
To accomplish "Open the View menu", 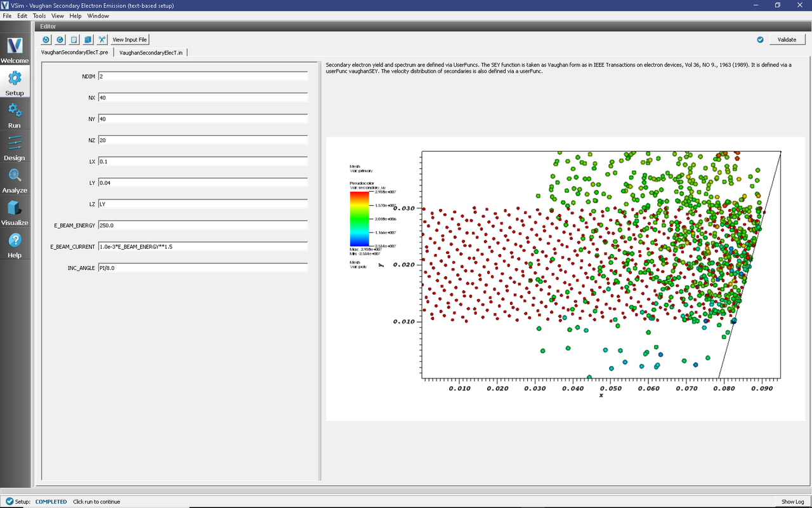I will [x=58, y=15].
